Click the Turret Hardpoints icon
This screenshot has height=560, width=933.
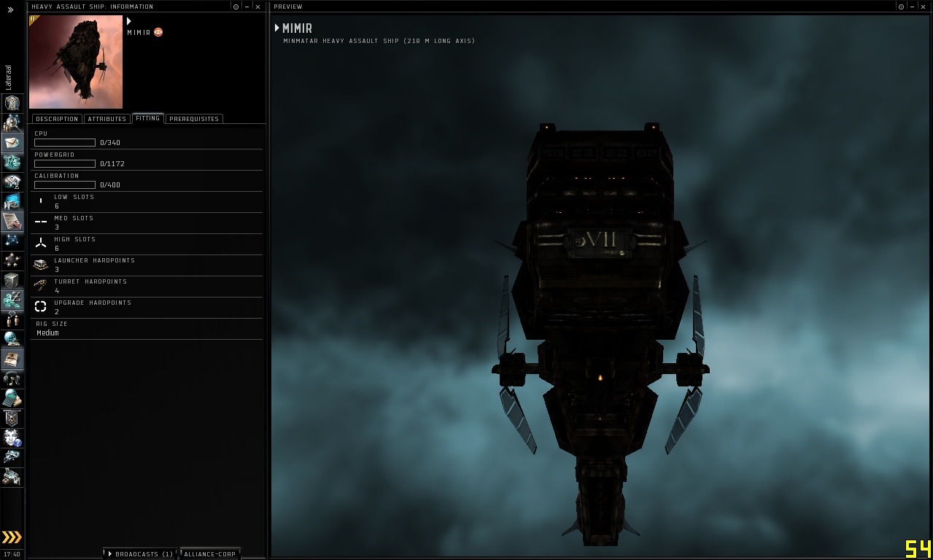pos(41,286)
